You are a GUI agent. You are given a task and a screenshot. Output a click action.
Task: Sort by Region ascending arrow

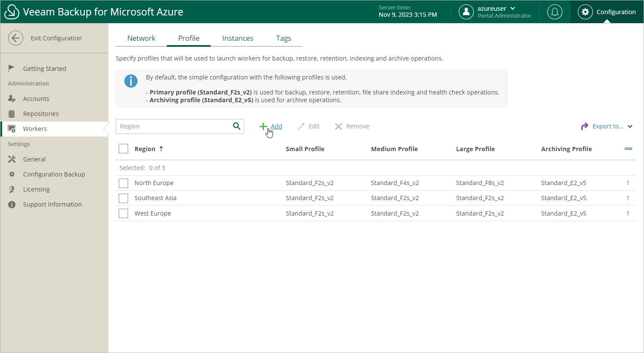tap(161, 149)
